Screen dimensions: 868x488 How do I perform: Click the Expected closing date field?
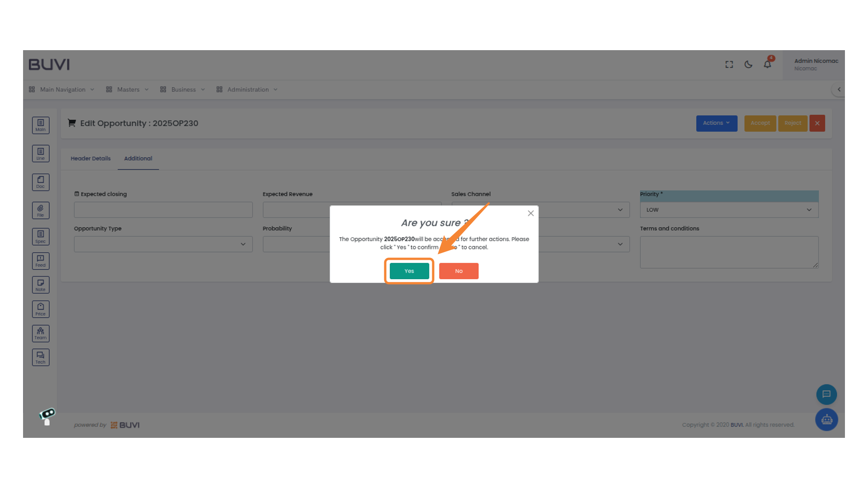click(163, 210)
